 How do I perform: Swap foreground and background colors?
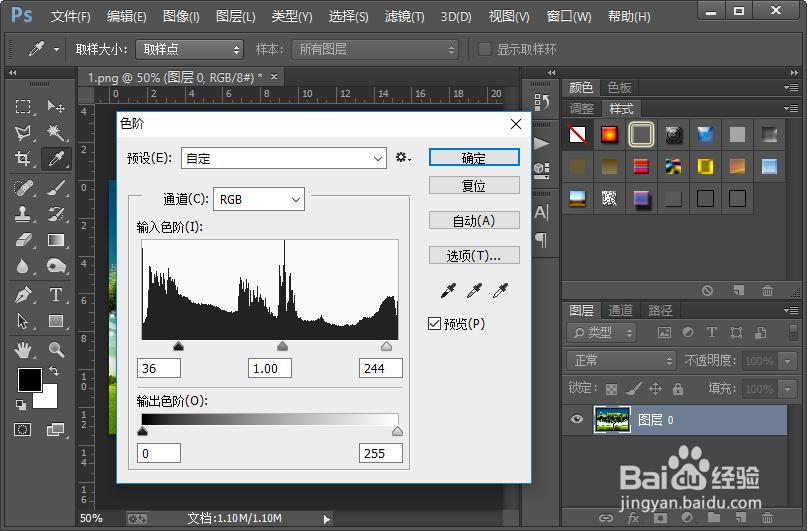tap(54, 370)
